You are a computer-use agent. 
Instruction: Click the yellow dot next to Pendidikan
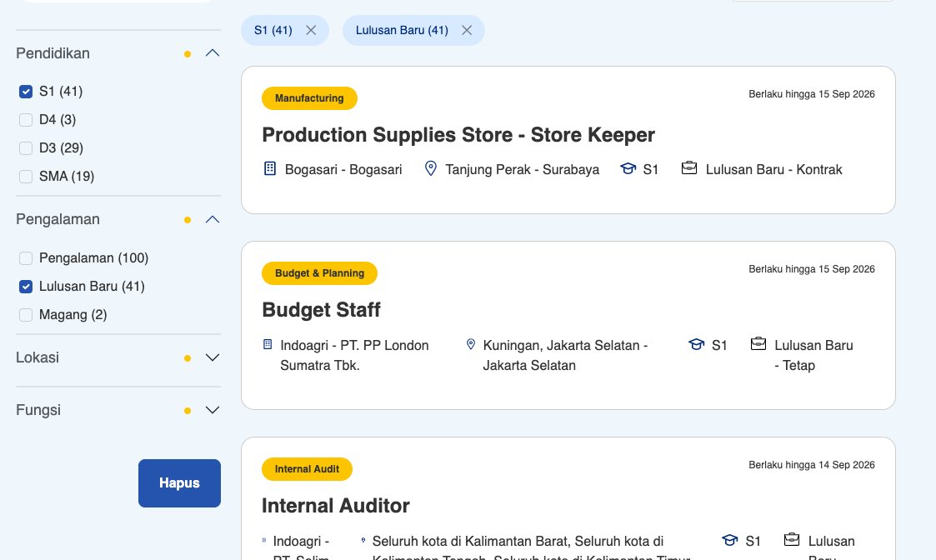tap(188, 54)
